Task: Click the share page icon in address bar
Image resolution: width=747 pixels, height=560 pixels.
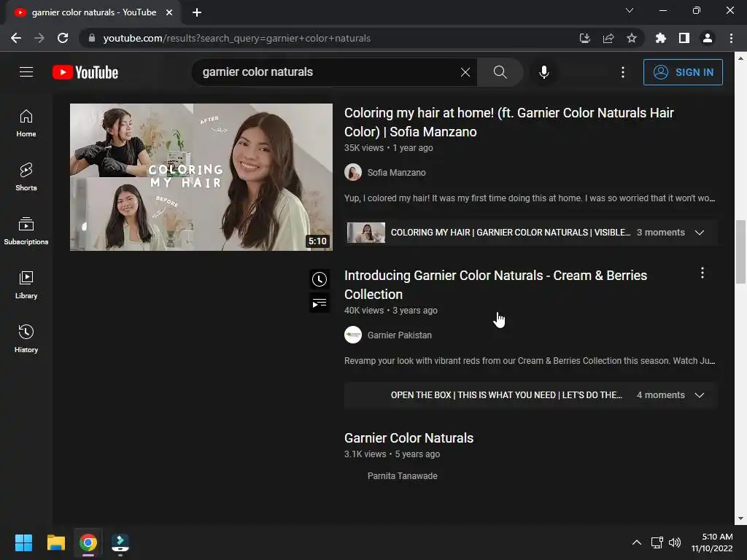Action: click(x=608, y=38)
